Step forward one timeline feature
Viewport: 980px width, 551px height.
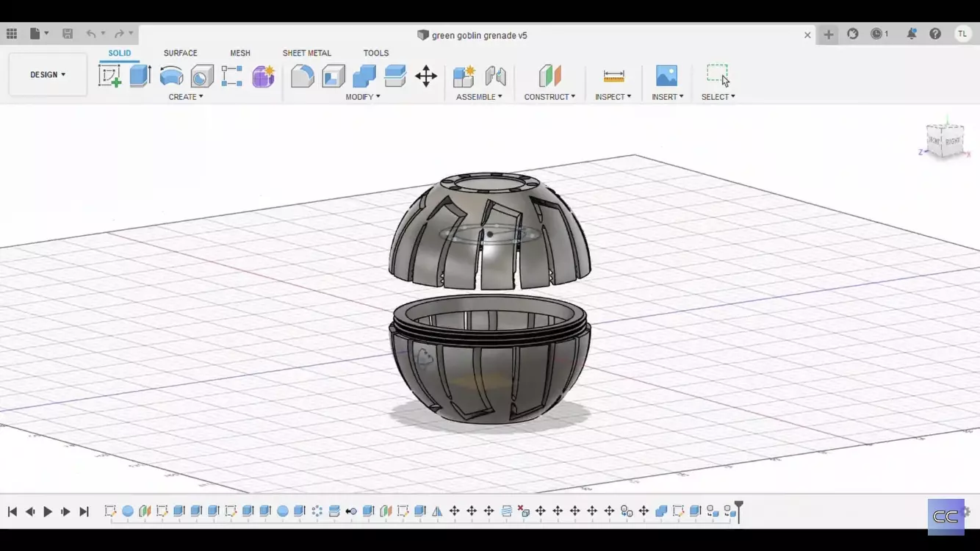click(x=65, y=511)
